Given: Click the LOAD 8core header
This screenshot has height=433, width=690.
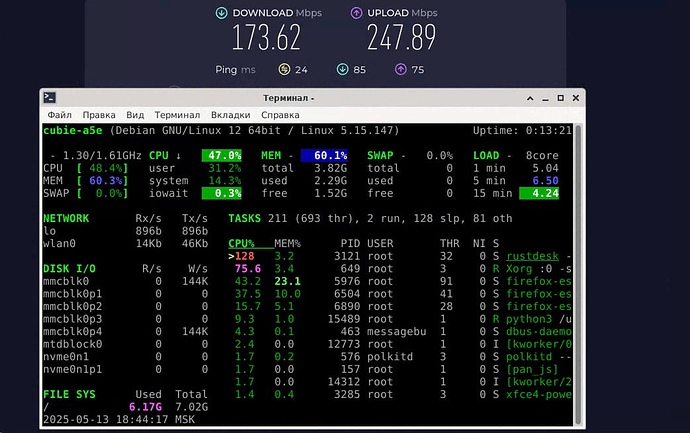Looking at the screenshot, I should [x=516, y=155].
